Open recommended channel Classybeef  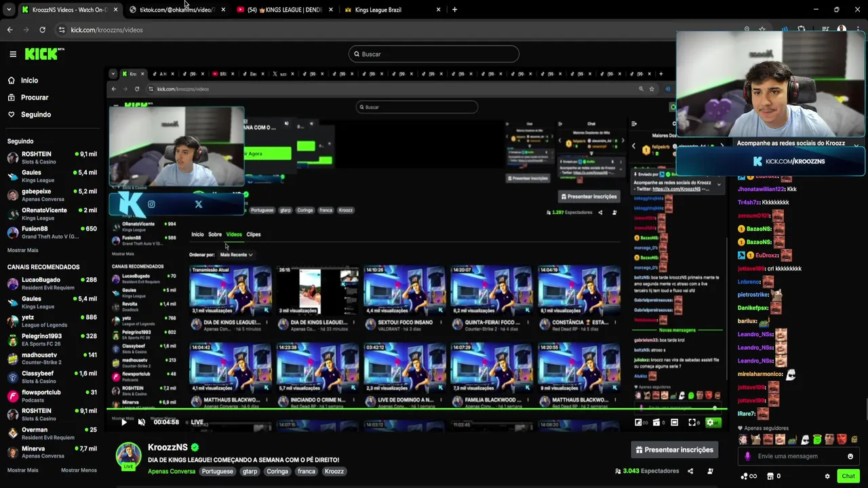52,378
